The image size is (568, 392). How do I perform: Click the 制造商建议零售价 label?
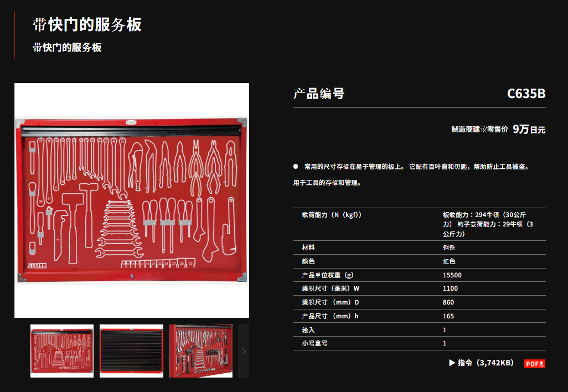coord(479,130)
